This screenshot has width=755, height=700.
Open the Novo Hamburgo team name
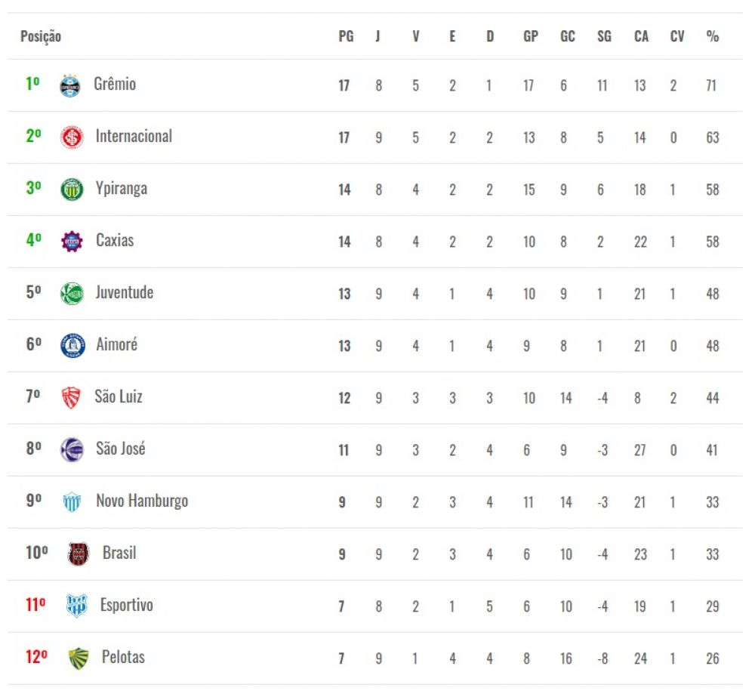point(142,501)
